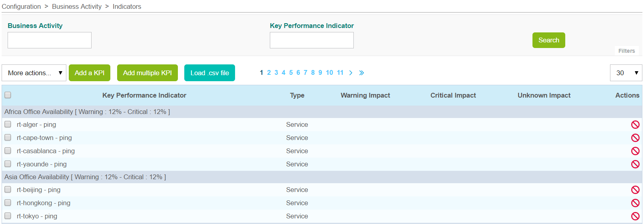Click disable icon for rt-tokyo ping
This screenshot has width=644, height=224.
[635, 216]
